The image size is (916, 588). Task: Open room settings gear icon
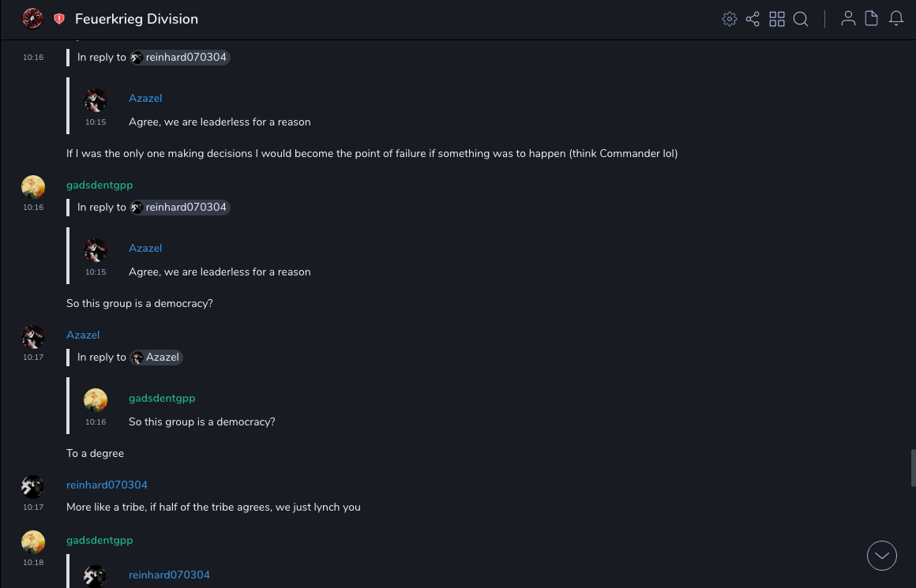click(x=730, y=19)
